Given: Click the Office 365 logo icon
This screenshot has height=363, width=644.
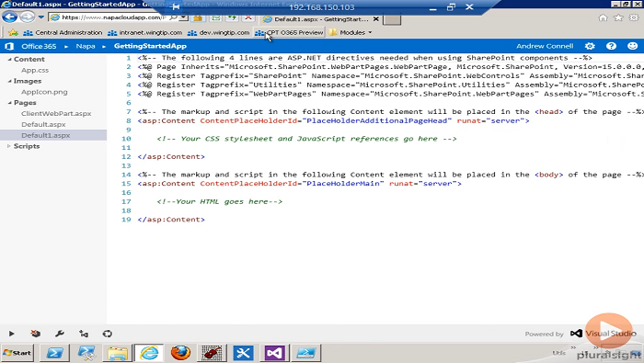Looking at the screenshot, I should pyautogui.click(x=9, y=46).
